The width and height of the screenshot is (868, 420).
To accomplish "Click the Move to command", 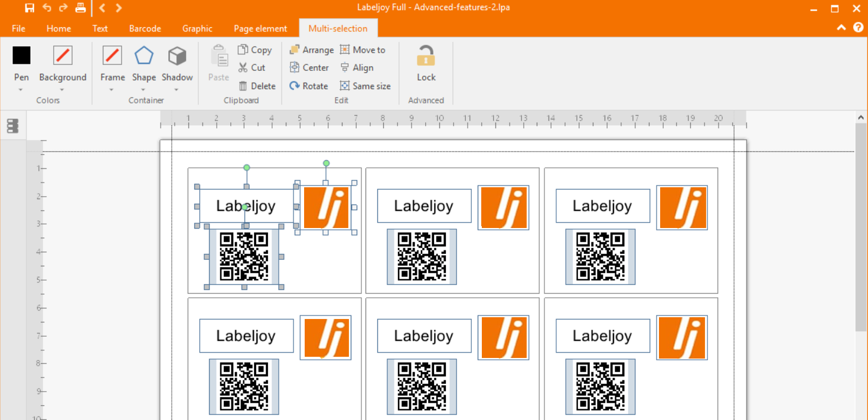I will pos(363,50).
